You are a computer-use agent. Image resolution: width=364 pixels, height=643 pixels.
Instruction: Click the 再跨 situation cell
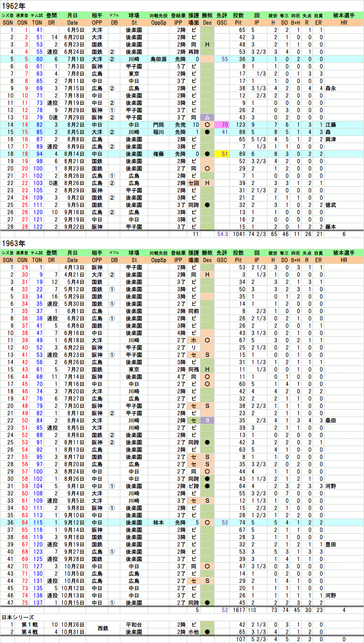[193, 51]
